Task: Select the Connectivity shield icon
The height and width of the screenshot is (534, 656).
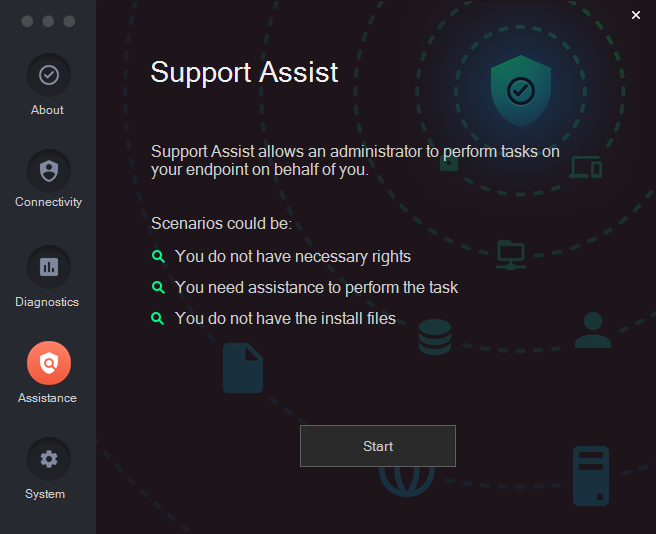Action: tap(49, 171)
